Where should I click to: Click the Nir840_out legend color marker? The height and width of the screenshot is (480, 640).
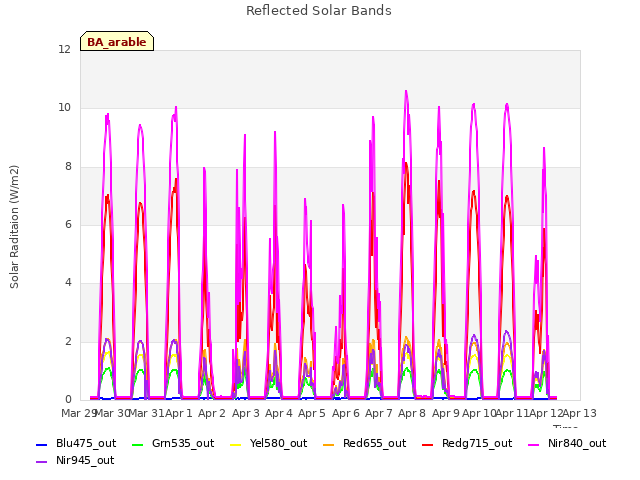click(533, 444)
